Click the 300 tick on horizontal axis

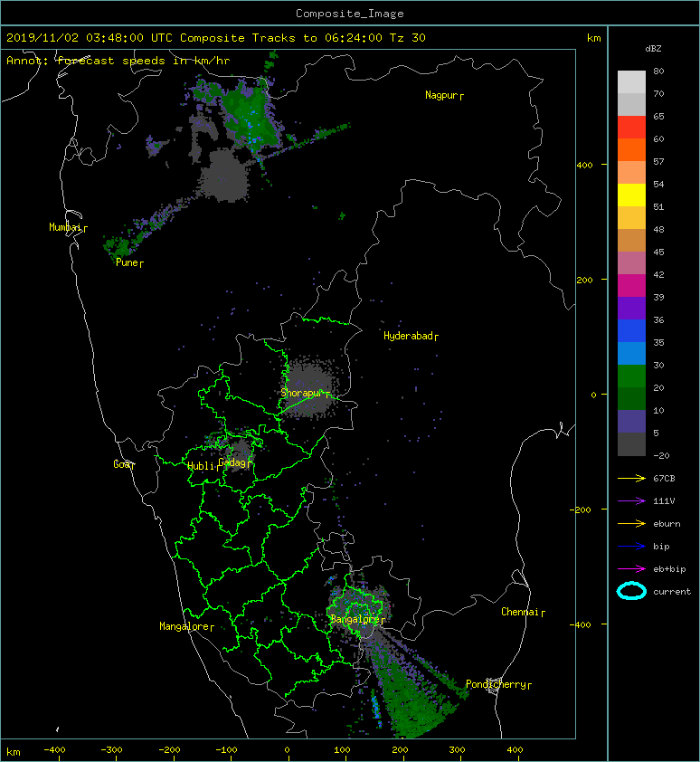coord(457,750)
